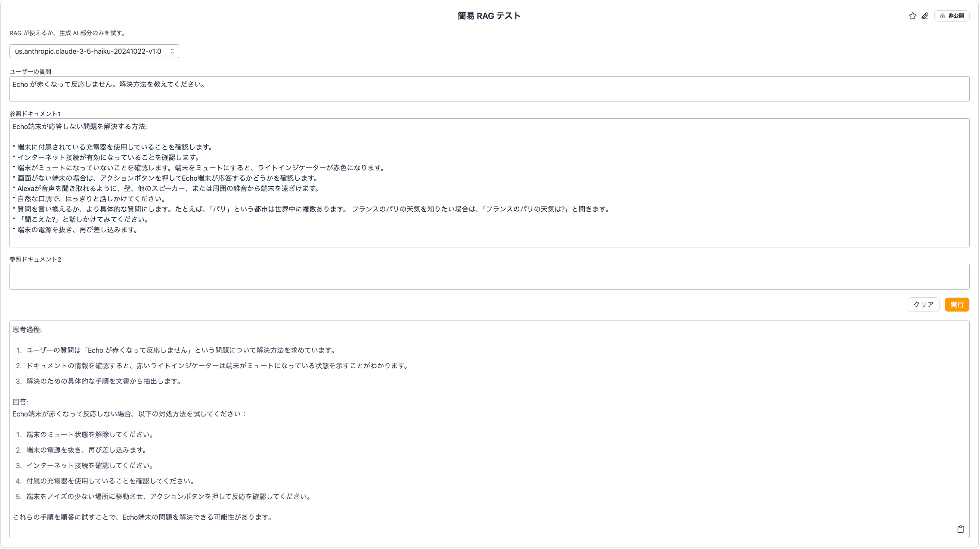The width and height of the screenshot is (980, 549).
Task: Click the document heading Echo端末が応答しない問題を解決する方法
Action: 80,126
